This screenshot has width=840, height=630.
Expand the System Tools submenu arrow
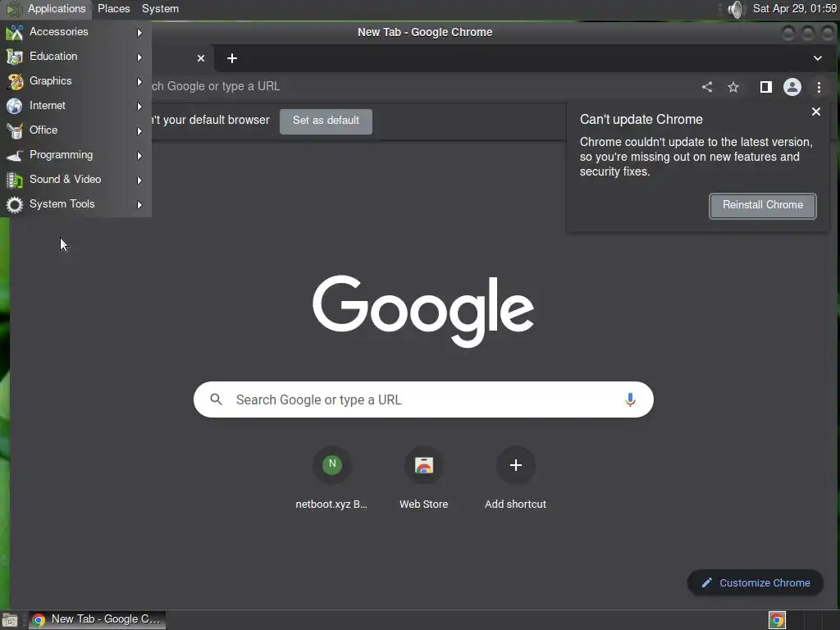coord(139,205)
